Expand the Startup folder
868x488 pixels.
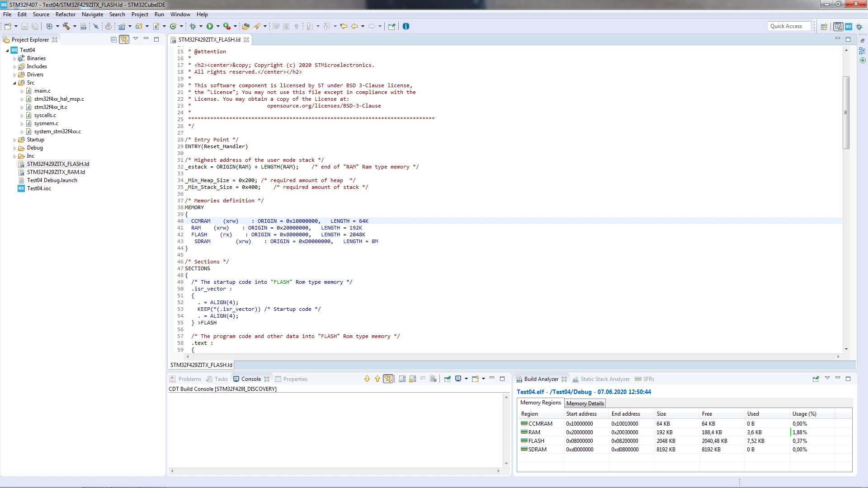(14, 140)
